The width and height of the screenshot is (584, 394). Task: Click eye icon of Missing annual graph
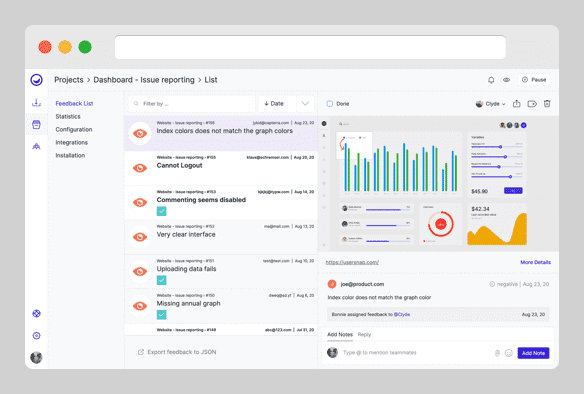coord(140,306)
